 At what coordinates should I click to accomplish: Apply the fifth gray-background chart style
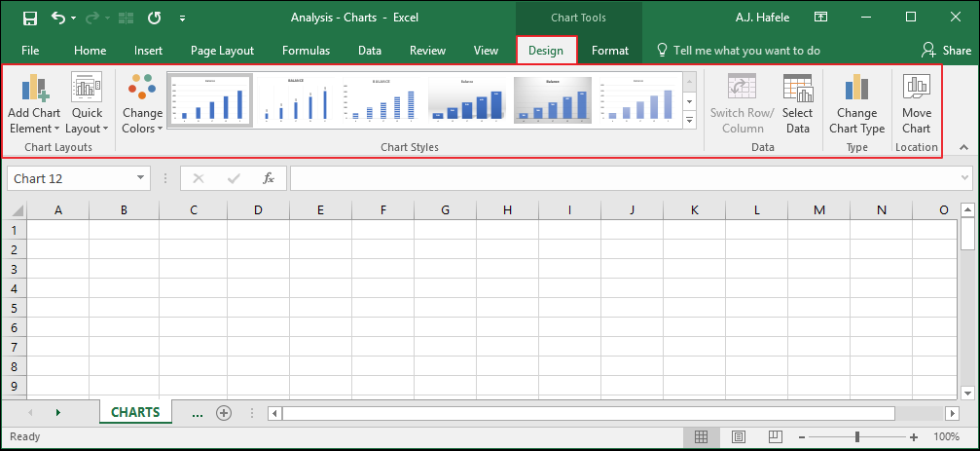pos(553,100)
